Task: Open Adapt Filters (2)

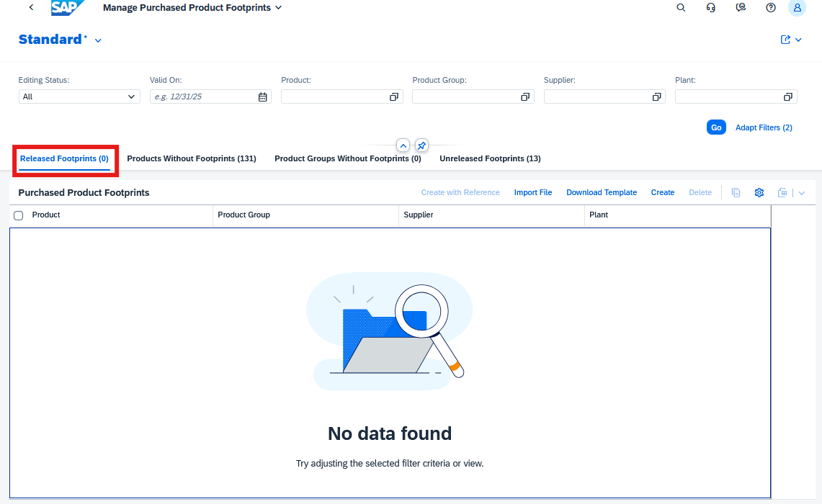Action: tap(764, 127)
